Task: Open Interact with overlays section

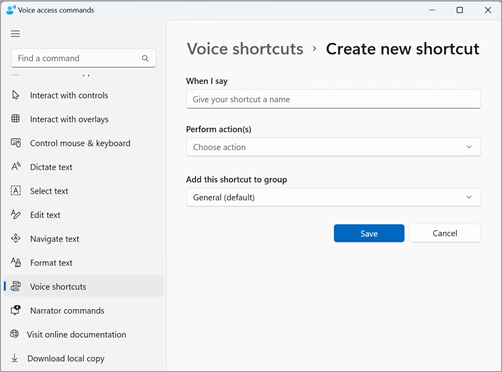Action: click(84, 119)
